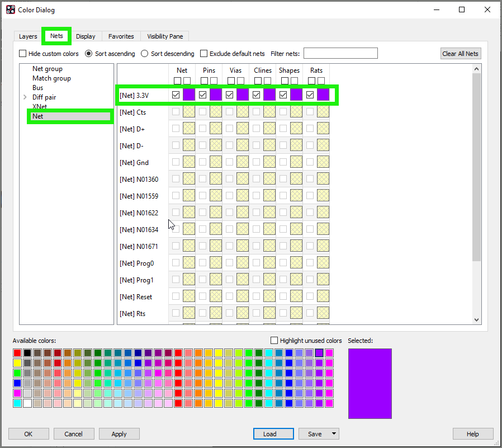502x448 pixels.
Task: Click the Help button
Action: [473, 434]
